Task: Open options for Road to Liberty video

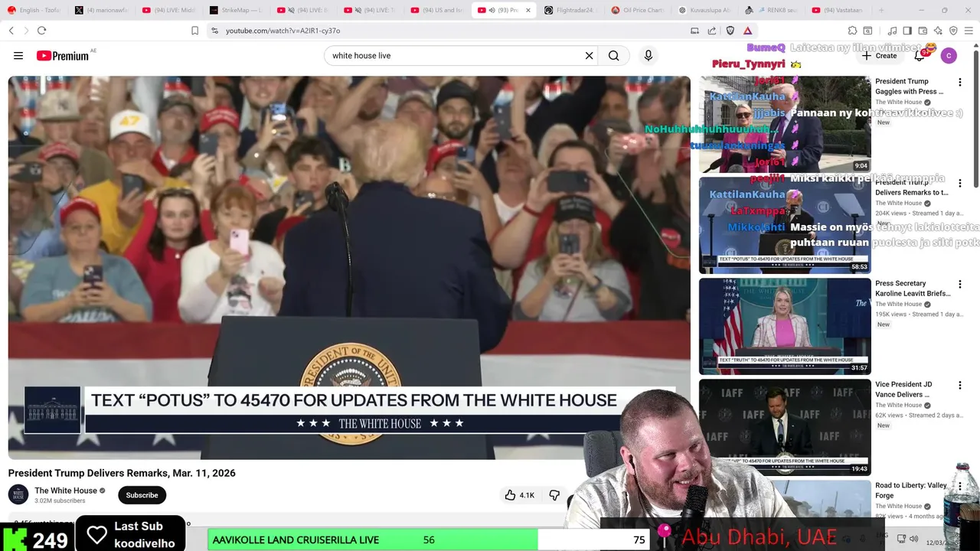Action: coord(959,486)
